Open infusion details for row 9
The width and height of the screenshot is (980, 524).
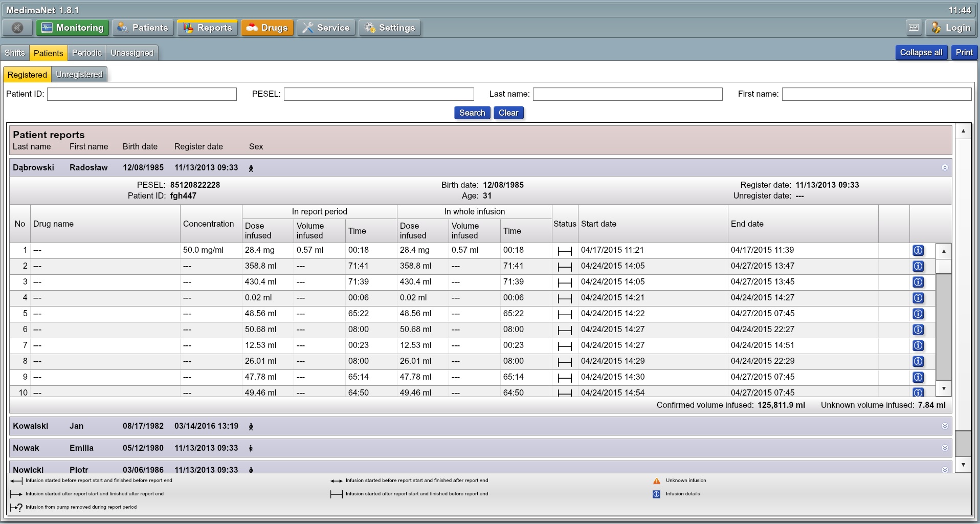tap(918, 377)
